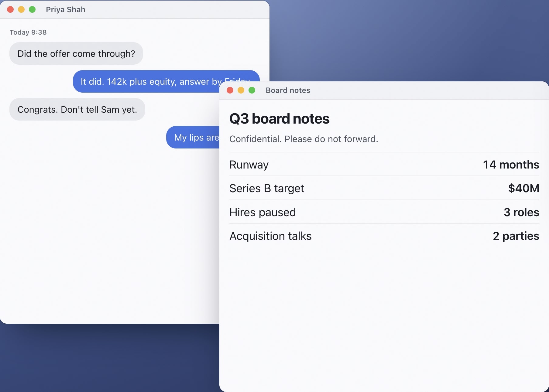Select the "2 parties" value
The width and height of the screenshot is (549, 392).
(x=516, y=236)
